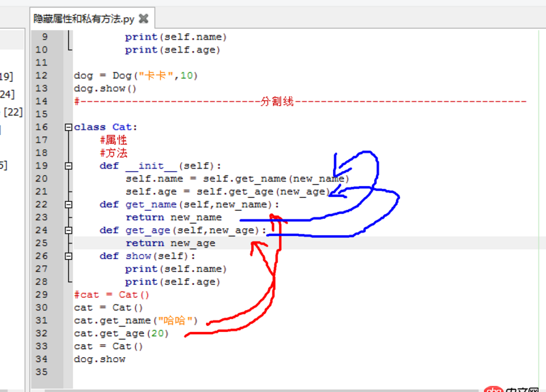Click 'print(self.age)' on line 10
The image size is (546, 392).
click(173, 50)
